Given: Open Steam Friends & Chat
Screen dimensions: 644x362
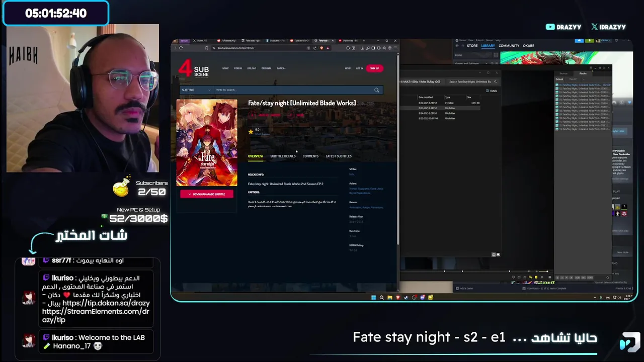Looking at the screenshot, I should pyautogui.click(x=623, y=288).
